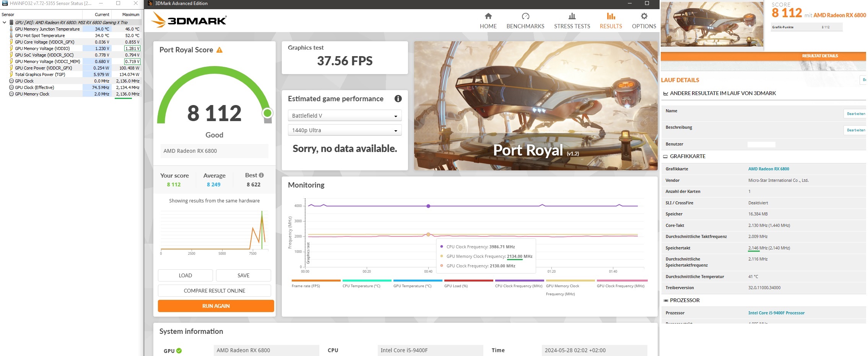Click the clock icon of GPU Memory Clock row

(11, 94)
